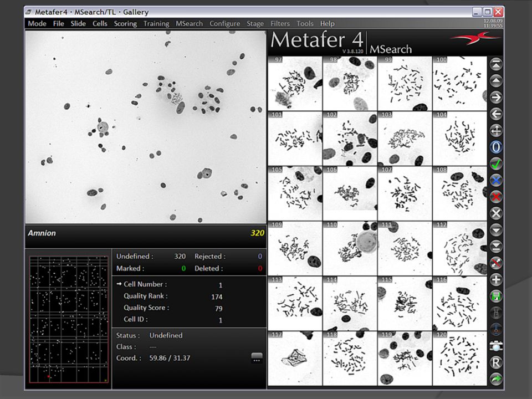Select metaphase thumbnail 110
Viewport: 532px width, 399px height.
click(x=350, y=248)
